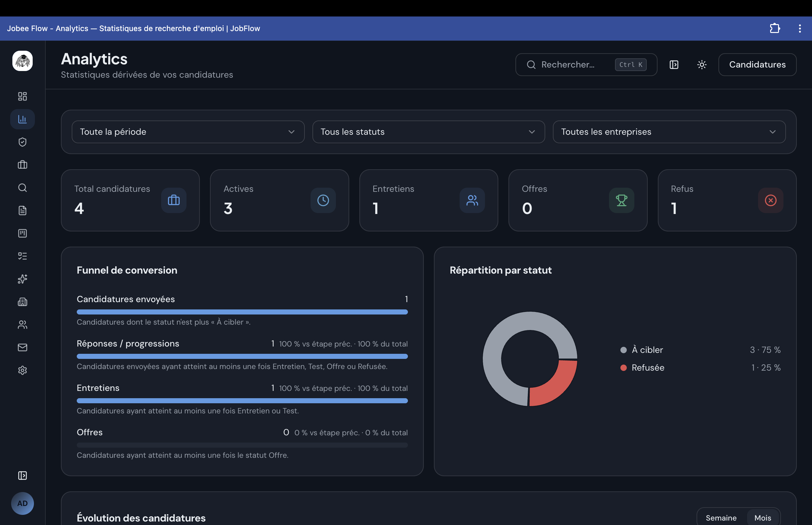Click clock icon in Actives card
The width and height of the screenshot is (812, 525).
click(323, 200)
